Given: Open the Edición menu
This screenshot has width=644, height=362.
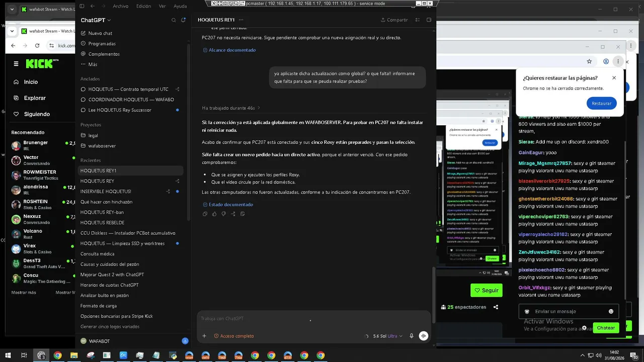Looking at the screenshot, I should point(143,6).
